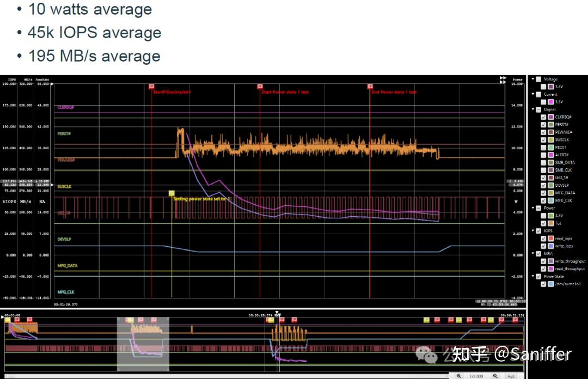Click the 128.000 zoom value field

point(475,375)
